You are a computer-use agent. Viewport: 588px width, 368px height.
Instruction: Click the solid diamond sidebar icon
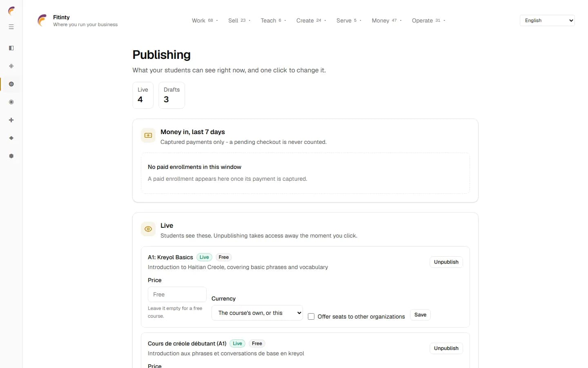coord(11,138)
